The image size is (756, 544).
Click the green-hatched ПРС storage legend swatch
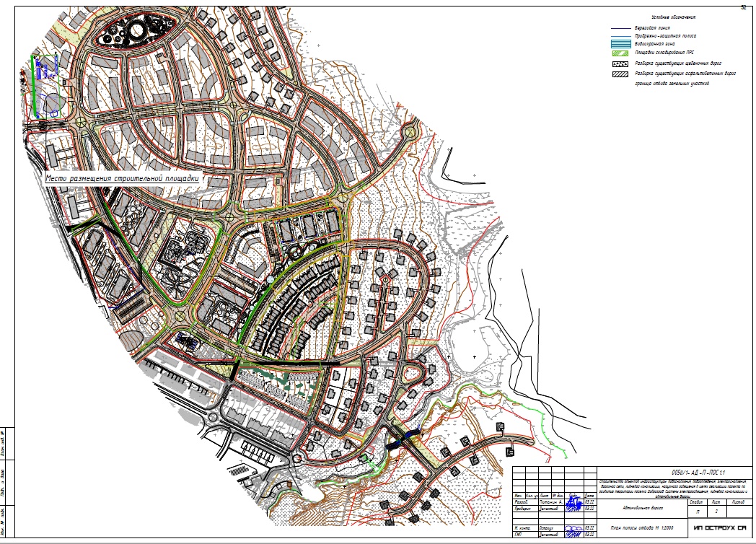[x=619, y=53]
